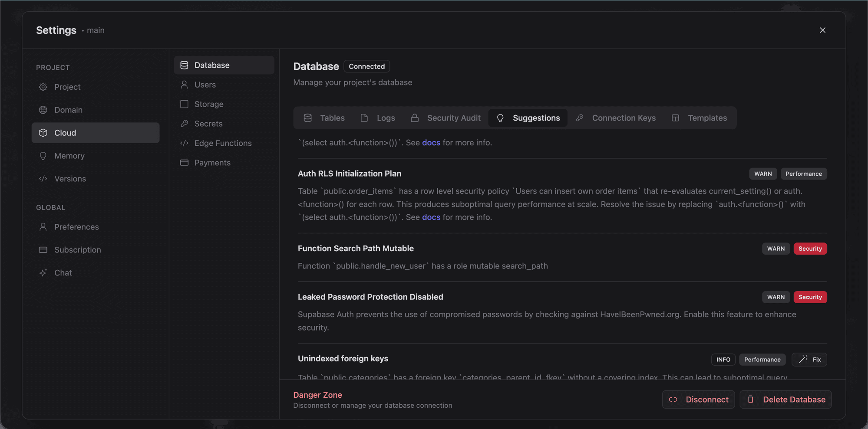Click the Project gear icon in sidebar
Image resolution: width=868 pixels, height=429 pixels.
pos(43,87)
